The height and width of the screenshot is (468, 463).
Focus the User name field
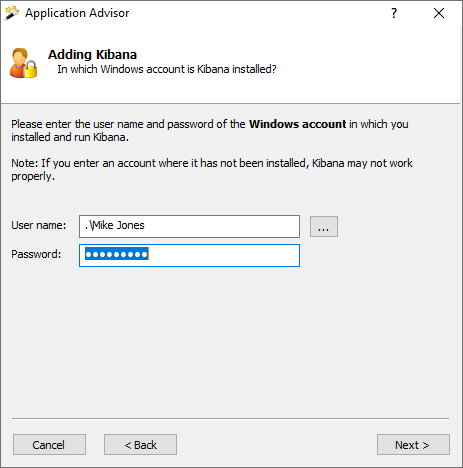(x=189, y=226)
